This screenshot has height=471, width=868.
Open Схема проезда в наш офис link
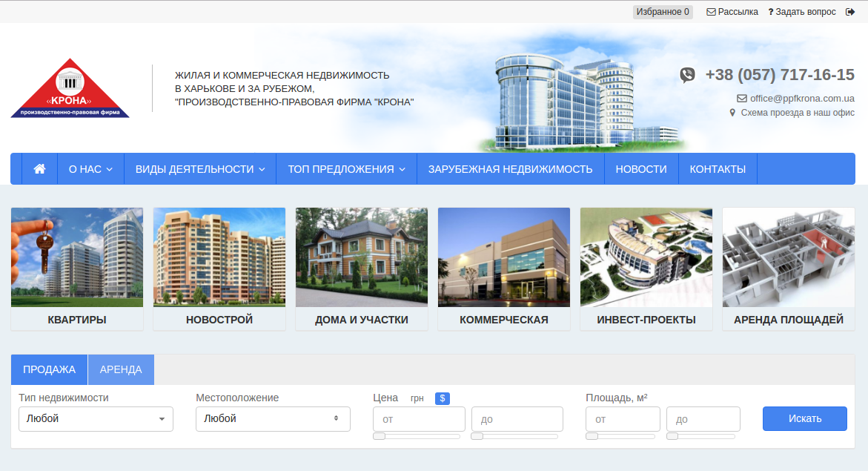tap(792, 113)
